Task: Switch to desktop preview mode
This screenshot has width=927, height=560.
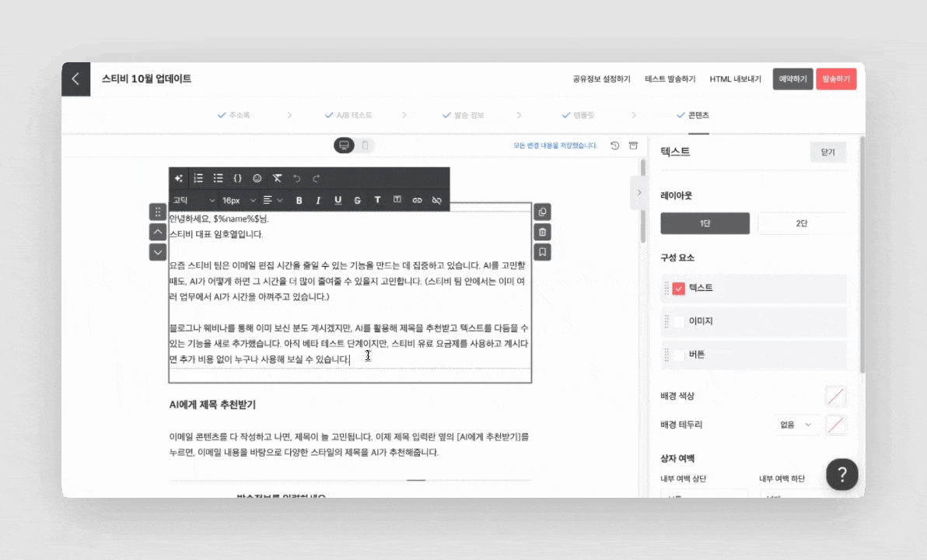Action: point(344,145)
